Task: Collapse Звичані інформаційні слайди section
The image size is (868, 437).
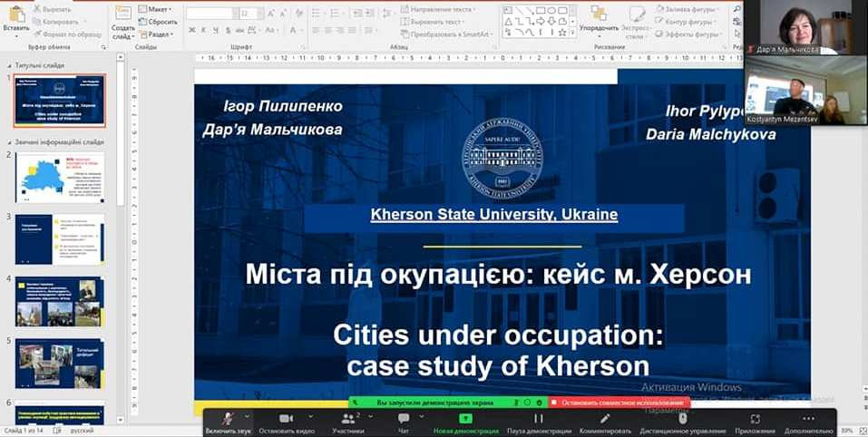Action: [9, 142]
